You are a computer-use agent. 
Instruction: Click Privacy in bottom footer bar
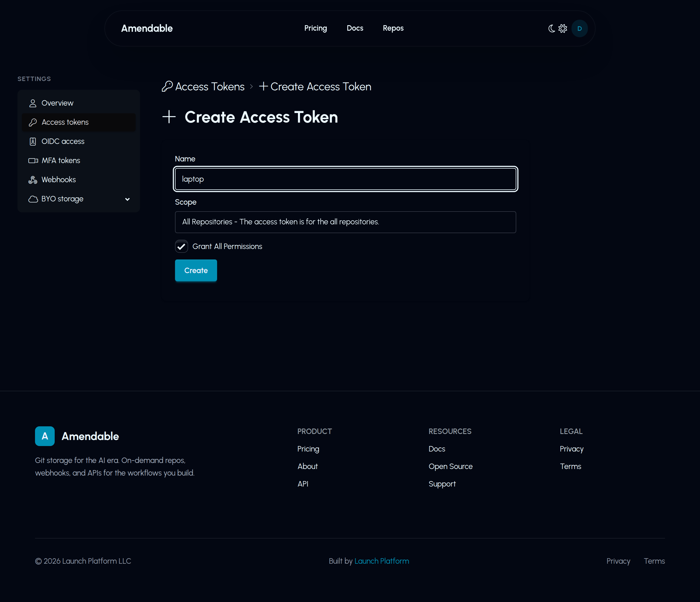click(618, 561)
